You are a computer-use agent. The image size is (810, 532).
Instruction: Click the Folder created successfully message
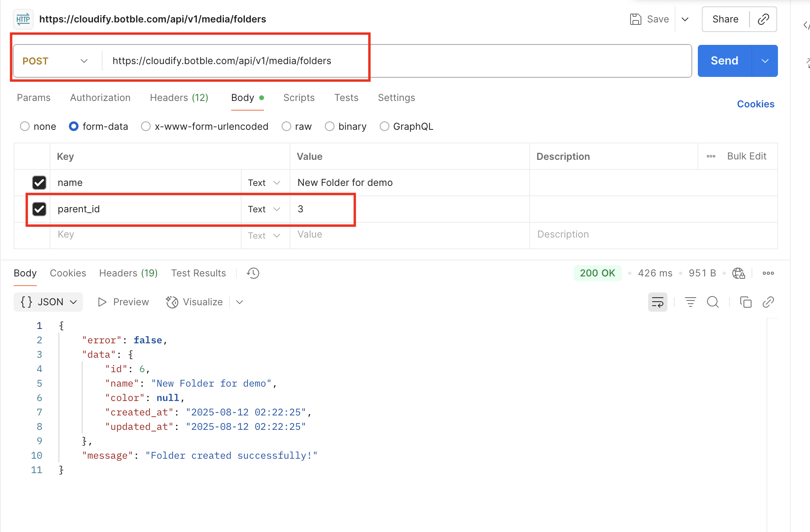(231, 456)
